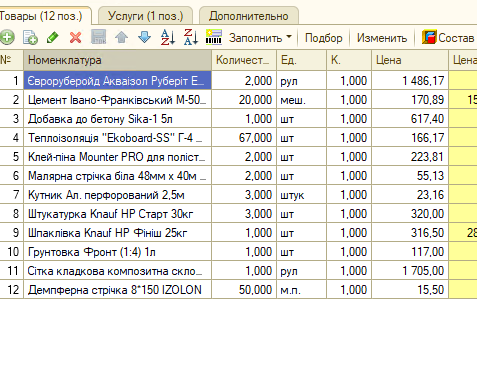The height and width of the screenshot is (378, 477).
Task: Click the Цена column header next to К.
Action: [x=410, y=60]
